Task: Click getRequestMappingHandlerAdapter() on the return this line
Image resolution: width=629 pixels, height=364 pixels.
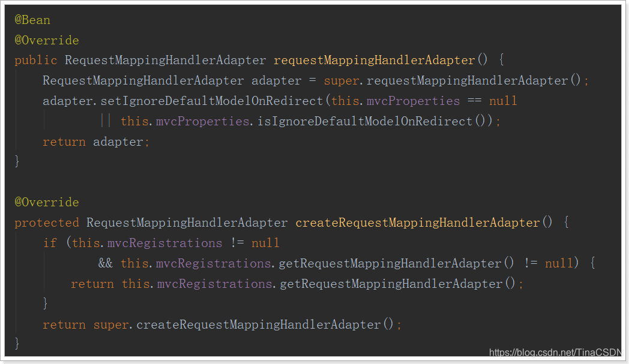Action: (x=397, y=284)
